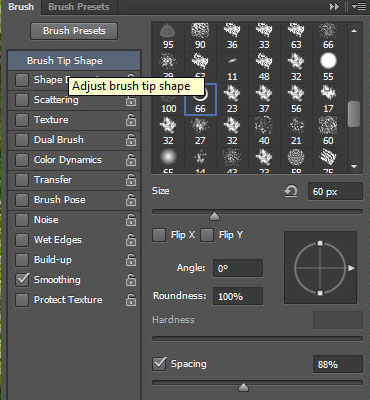Enable the Dual Brush checkbox
This screenshot has width=370, height=400.
coord(22,140)
